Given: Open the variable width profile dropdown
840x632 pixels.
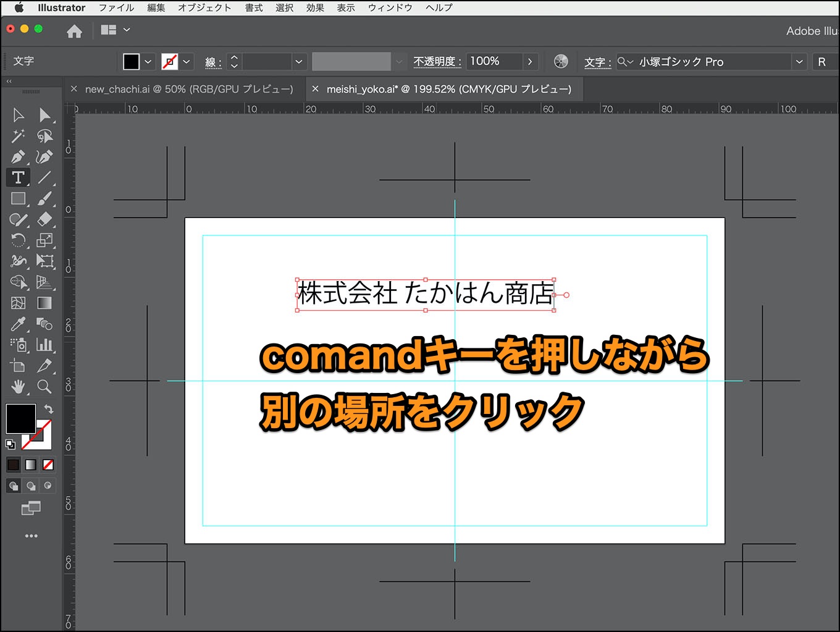Looking at the screenshot, I should coord(399,62).
